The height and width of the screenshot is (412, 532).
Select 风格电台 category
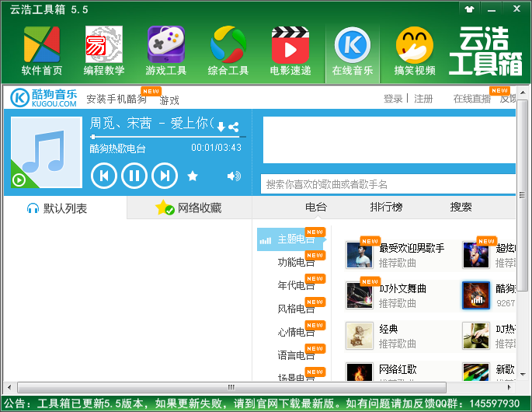pyautogui.click(x=296, y=309)
